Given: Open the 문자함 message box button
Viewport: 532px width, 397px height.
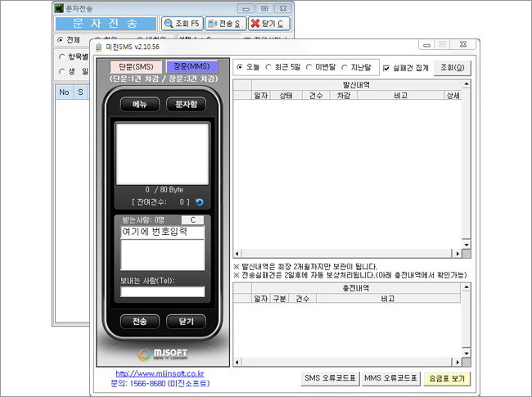Looking at the screenshot, I should point(186,104).
